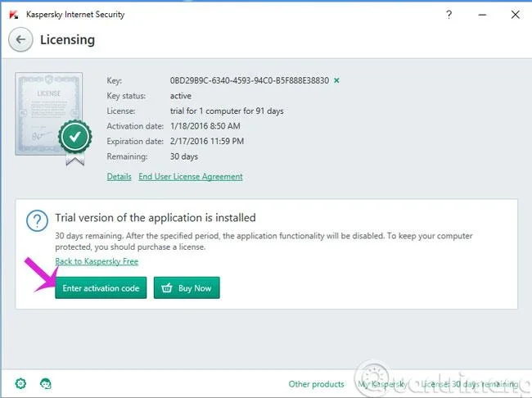Click activation date 1/18/2016 8:50 AM
Viewport: 532px width, 398px height.
(x=205, y=126)
